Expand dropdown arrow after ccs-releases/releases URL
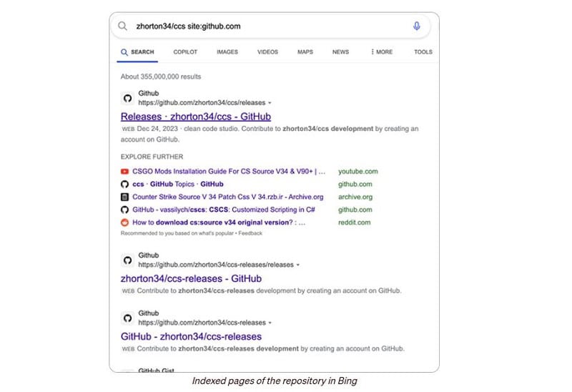The width and height of the screenshot is (572, 392). 298,265
